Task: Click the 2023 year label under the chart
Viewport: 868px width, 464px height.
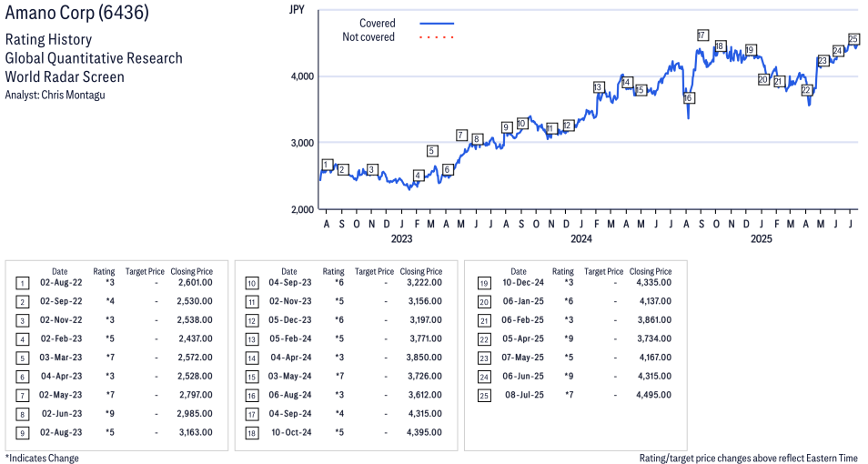Action: [401, 238]
